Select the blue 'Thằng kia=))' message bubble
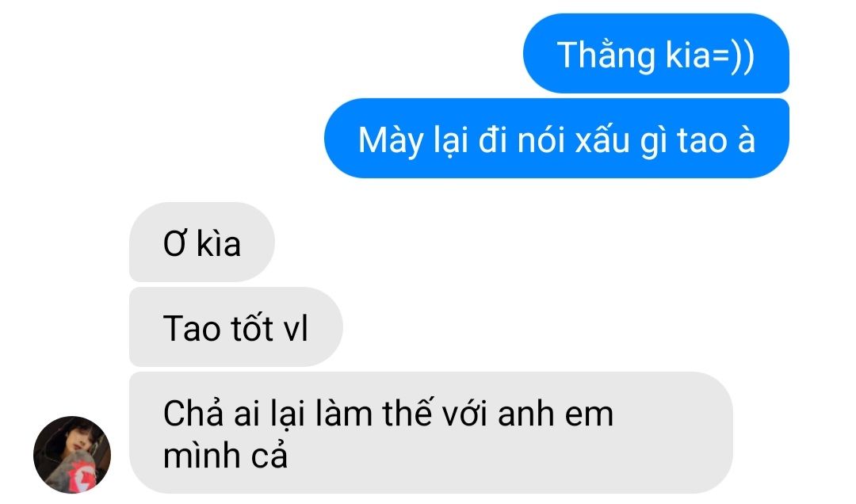This screenshot has height=504, width=856. click(656, 54)
